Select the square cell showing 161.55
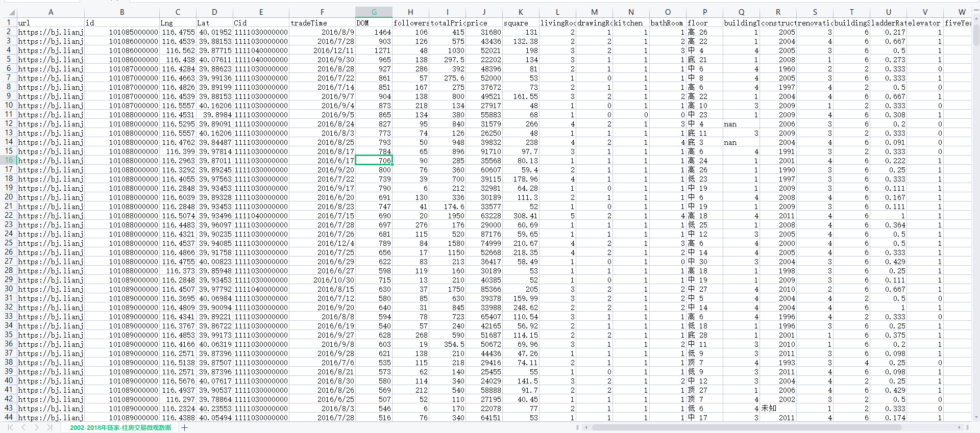 [521, 96]
